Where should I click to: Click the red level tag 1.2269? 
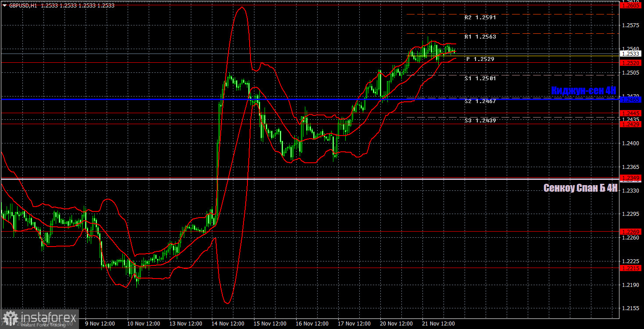(631, 232)
